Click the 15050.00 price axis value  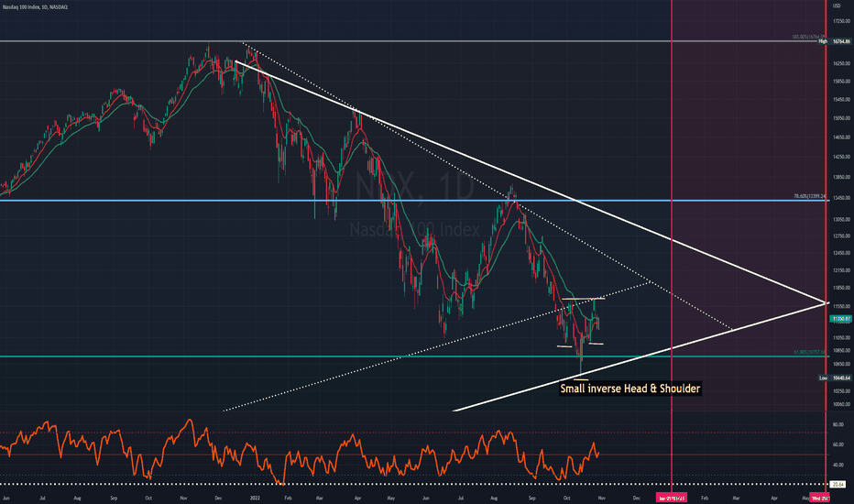pos(841,118)
